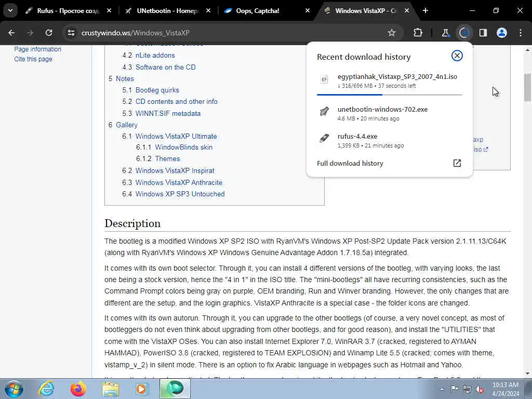Viewport: 532px width, 399px height.
Task: Show hidden system tray icons
Action: [x=442, y=390]
